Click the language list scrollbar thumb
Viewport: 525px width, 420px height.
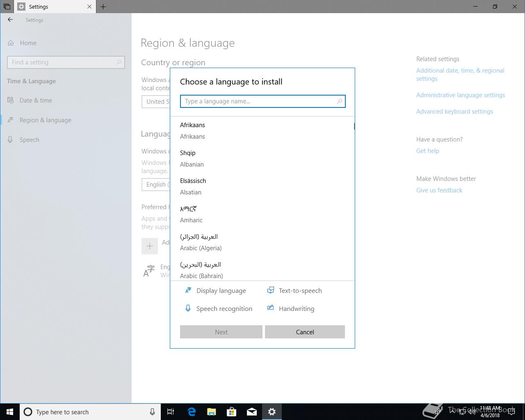[354, 126]
